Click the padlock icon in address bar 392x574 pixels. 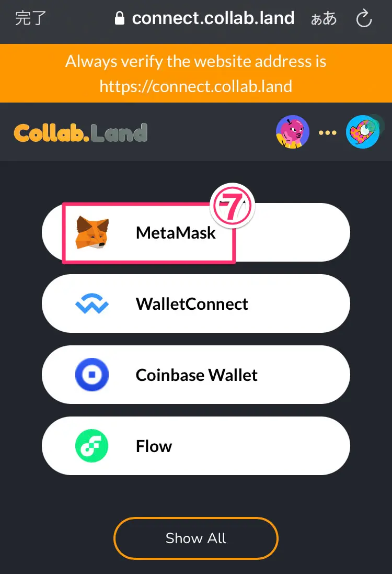(x=120, y=18)
